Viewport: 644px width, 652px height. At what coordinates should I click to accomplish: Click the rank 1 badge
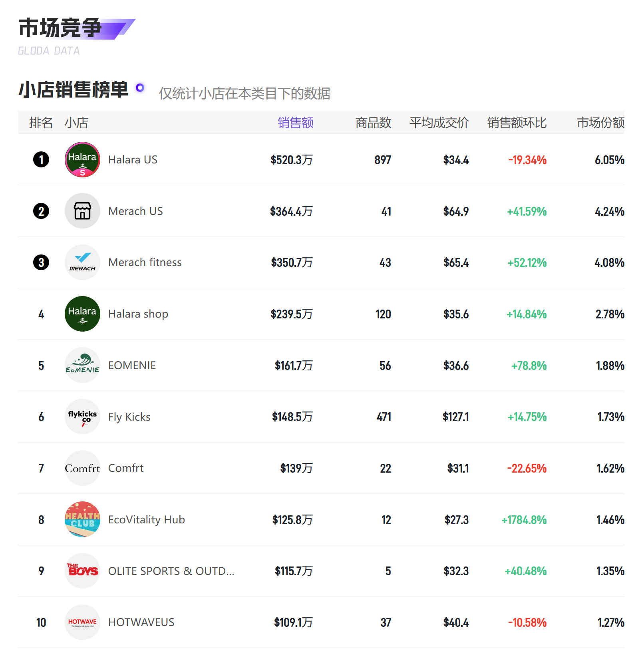(x=41, y=159)
